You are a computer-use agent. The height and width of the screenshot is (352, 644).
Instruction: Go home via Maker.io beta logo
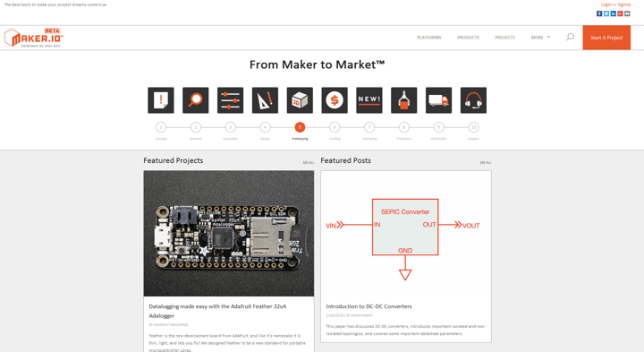(34, 38)
